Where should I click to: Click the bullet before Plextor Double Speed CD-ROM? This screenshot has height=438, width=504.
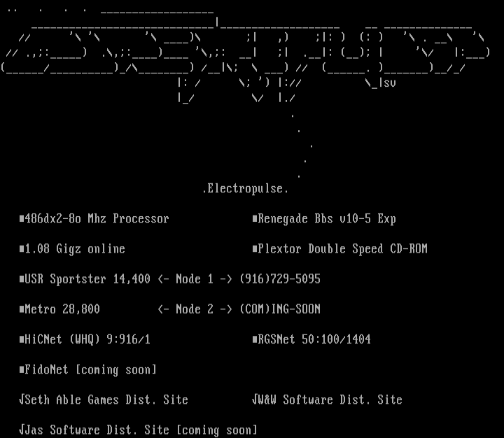[x=255, y=249]
